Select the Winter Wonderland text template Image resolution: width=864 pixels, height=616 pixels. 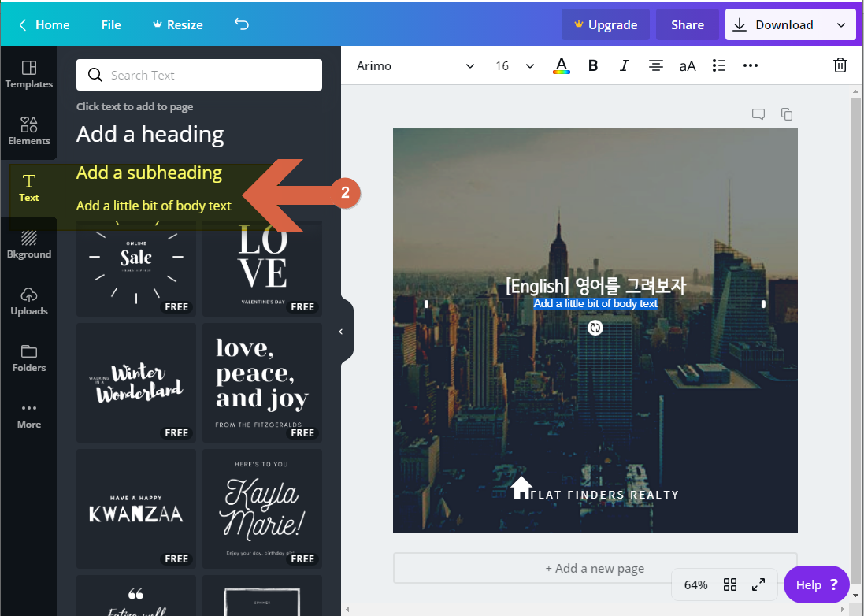(136, 382)
